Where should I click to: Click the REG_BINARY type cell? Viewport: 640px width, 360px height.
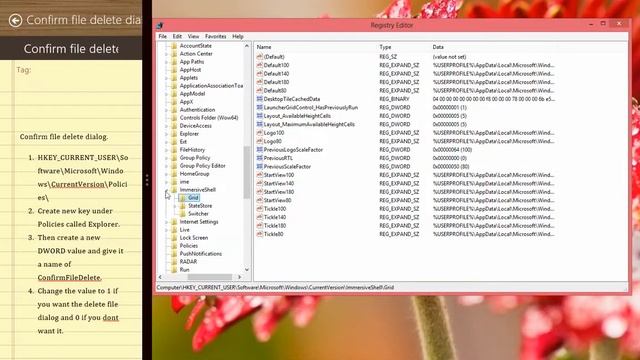[x=394, y=99]
